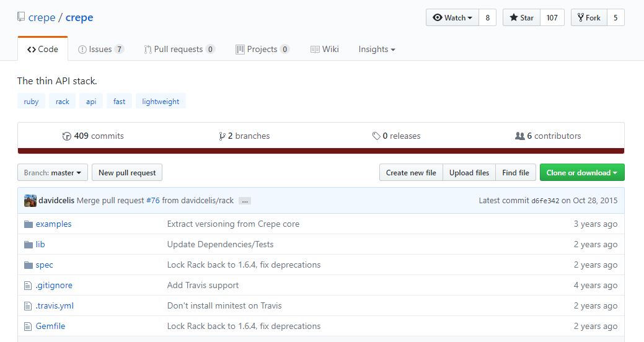Click the Gemfile file icon
The image size is (644, 342).
[x=28, y=327]
